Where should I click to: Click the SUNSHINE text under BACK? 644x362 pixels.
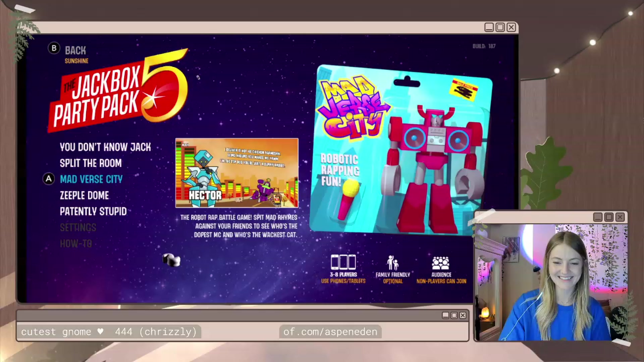[76, 61]
